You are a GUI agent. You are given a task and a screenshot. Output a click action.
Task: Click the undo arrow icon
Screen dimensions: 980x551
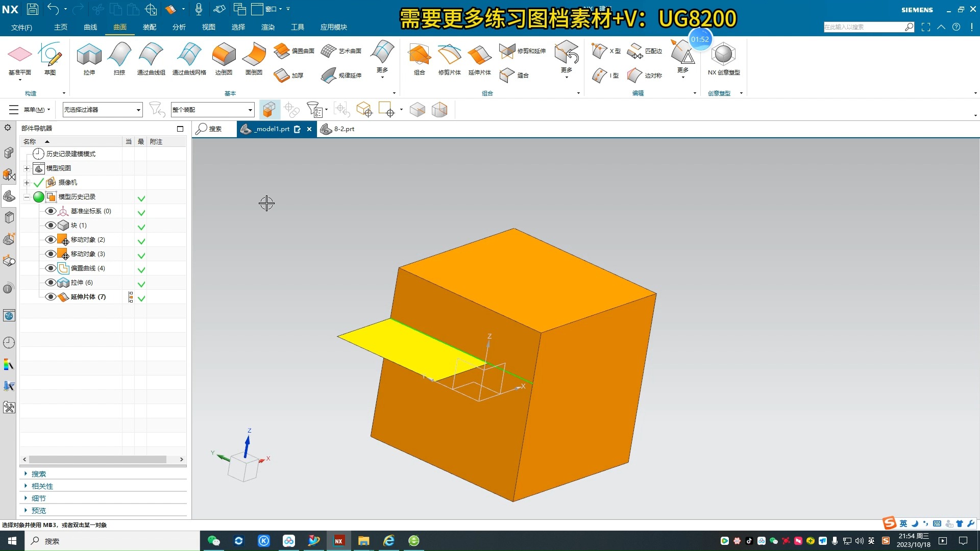click(x=53, y=9)
